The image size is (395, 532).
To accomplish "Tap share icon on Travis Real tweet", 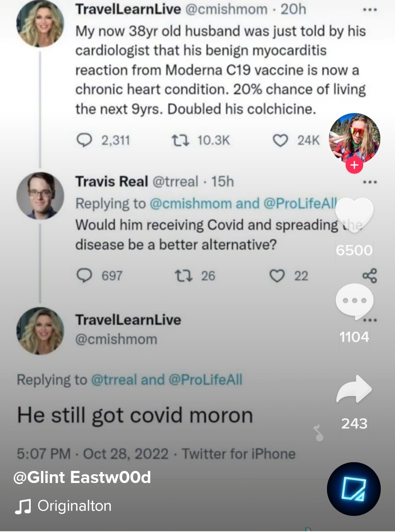I will (x=369, y=276).
